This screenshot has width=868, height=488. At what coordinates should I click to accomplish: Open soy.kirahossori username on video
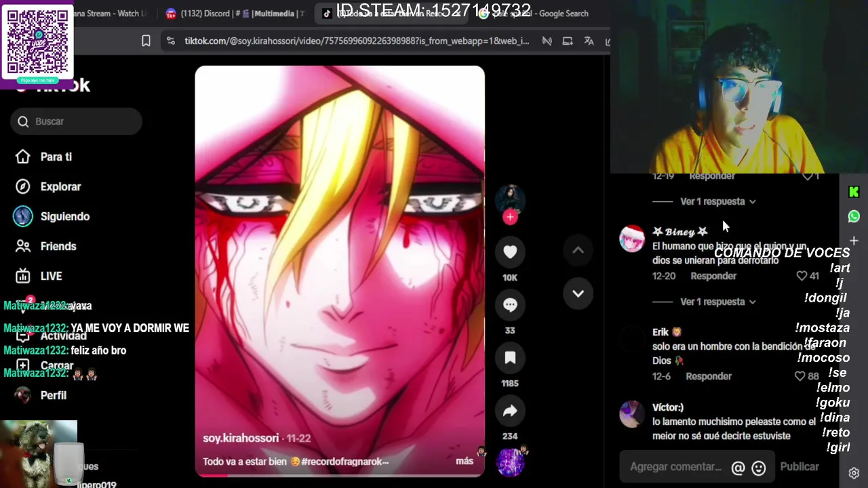241,439
